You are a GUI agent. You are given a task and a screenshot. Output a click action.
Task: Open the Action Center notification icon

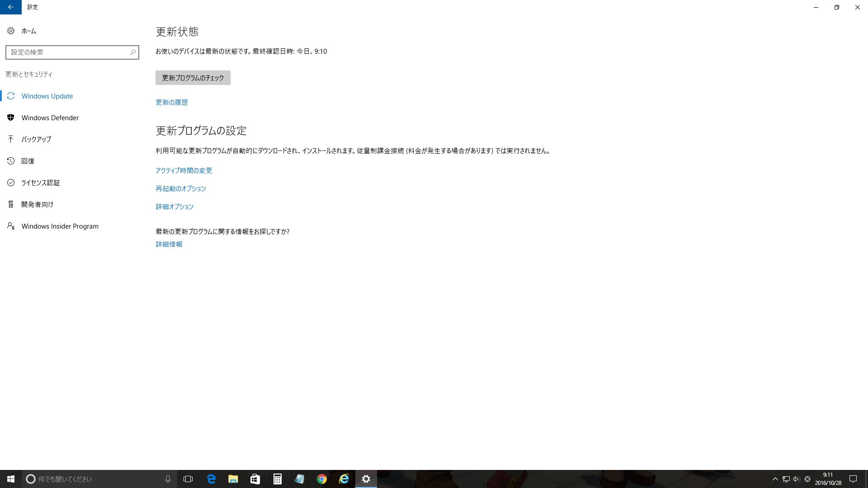pyautogui.click(x=853, y=479)
